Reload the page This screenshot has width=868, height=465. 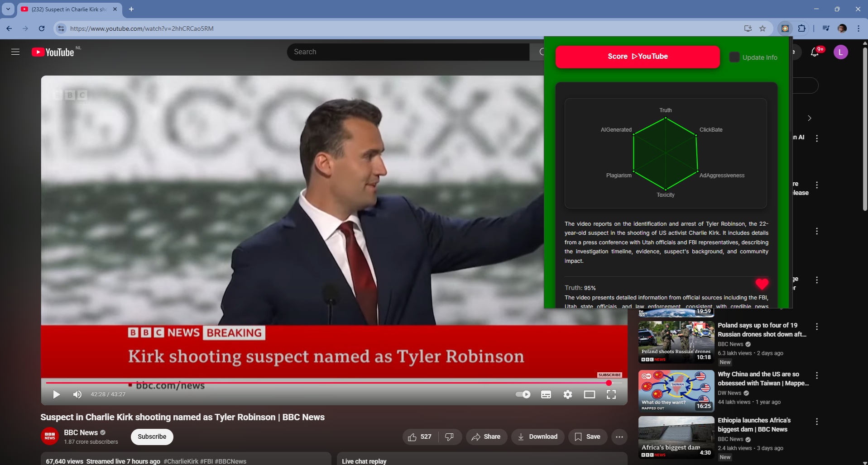click(x=42, y=28)
